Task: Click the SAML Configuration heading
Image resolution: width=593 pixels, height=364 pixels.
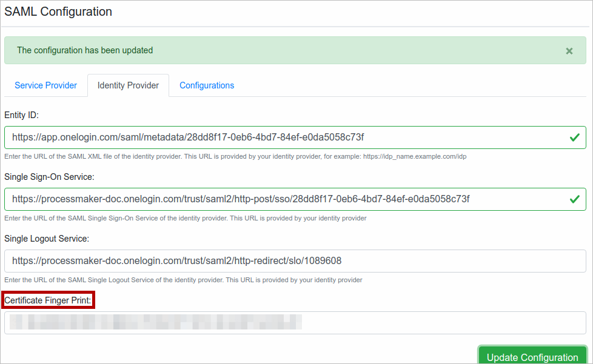Action: pyautogui.click(x=58, y=12)
